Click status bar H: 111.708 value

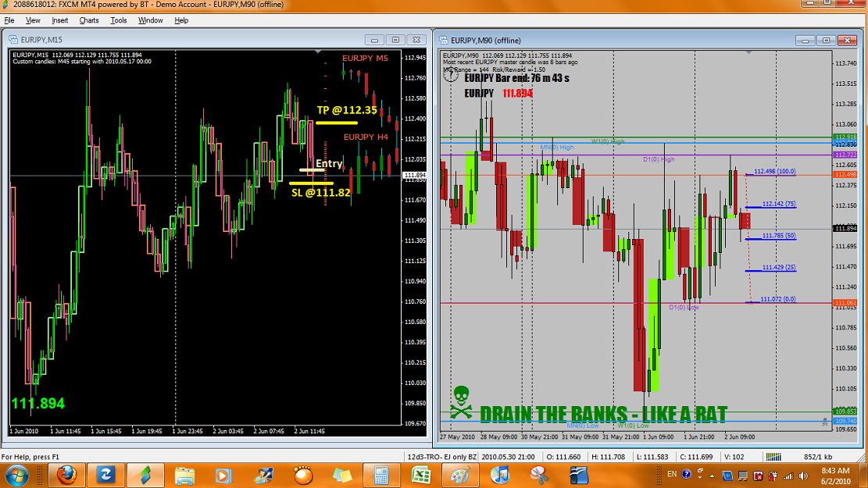pyautogui.click(x=607, y=457)
